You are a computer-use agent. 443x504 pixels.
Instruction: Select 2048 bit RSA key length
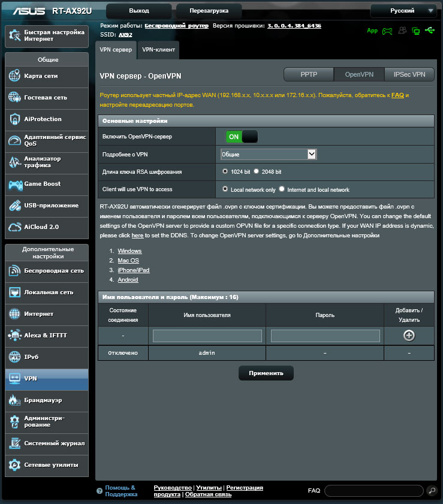[x=256, y=171]
